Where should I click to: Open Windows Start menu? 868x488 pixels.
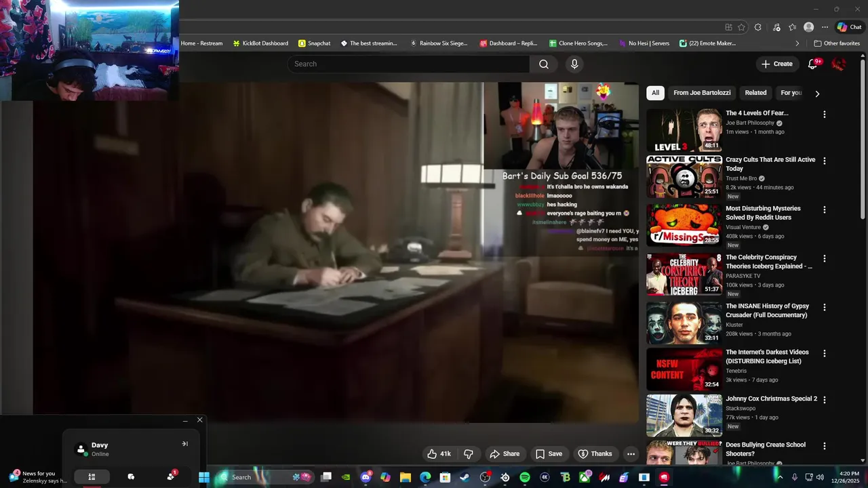pyautogui.click(x=203, y=477)
